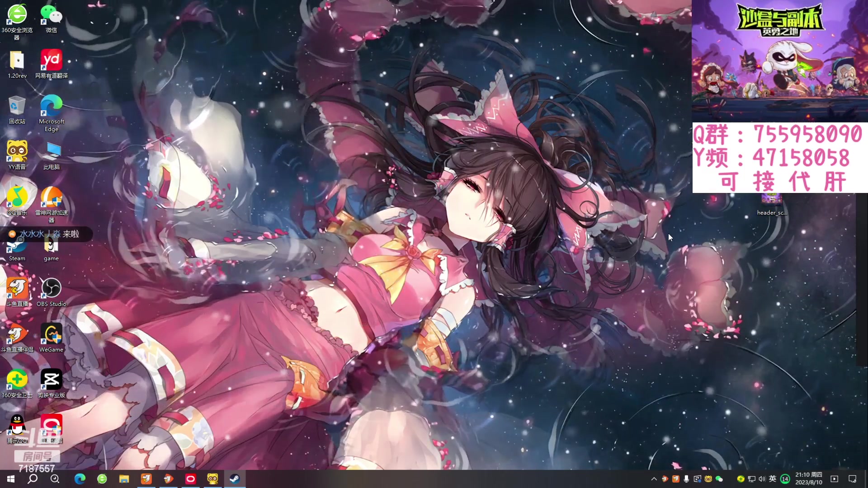Open clock showing 21:10 2023/8/10
The height and width of the screenshot is (488, 868).
click(809, 479)
